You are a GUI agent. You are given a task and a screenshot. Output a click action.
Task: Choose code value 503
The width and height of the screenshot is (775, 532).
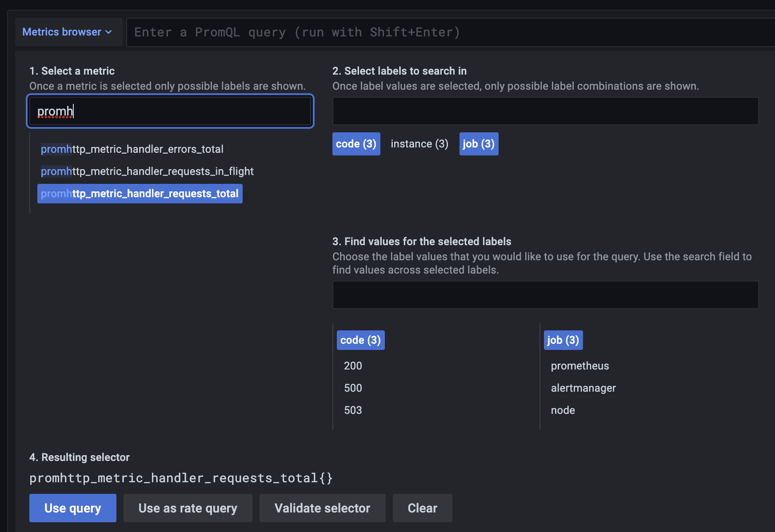(352, 410)
